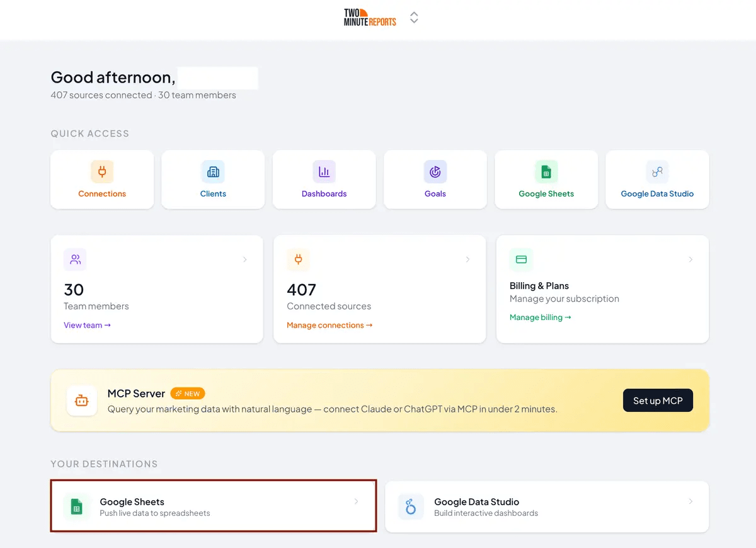Click the Clients building icon
The width and height of the screenshot is (756, 548).
point(213,171)
